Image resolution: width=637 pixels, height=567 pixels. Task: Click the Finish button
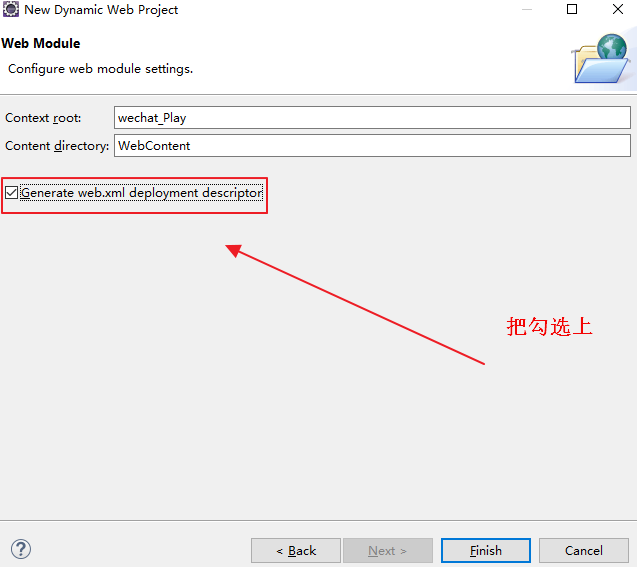[x=486, y=551]
